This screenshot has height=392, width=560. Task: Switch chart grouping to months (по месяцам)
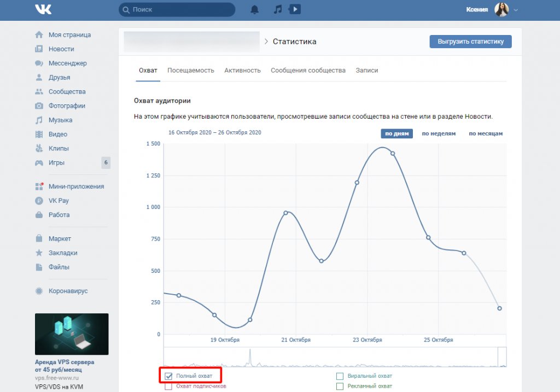[485, 133]
